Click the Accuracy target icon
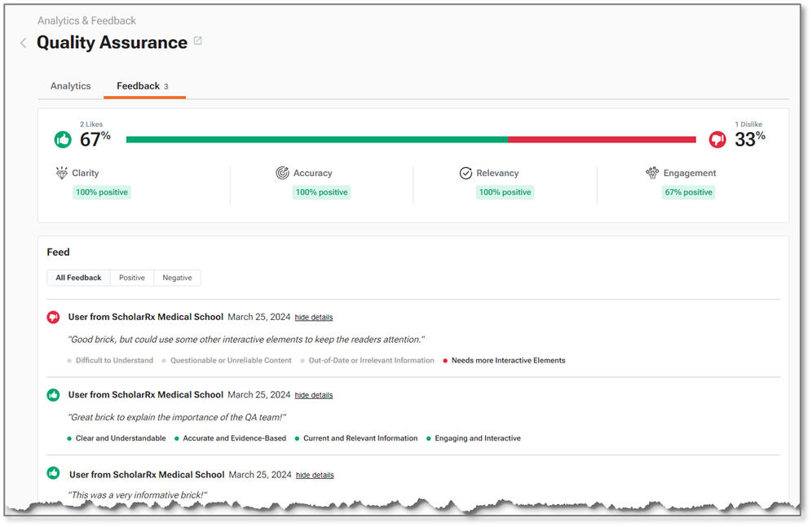 pyautogui.click(x=282, y=173)
